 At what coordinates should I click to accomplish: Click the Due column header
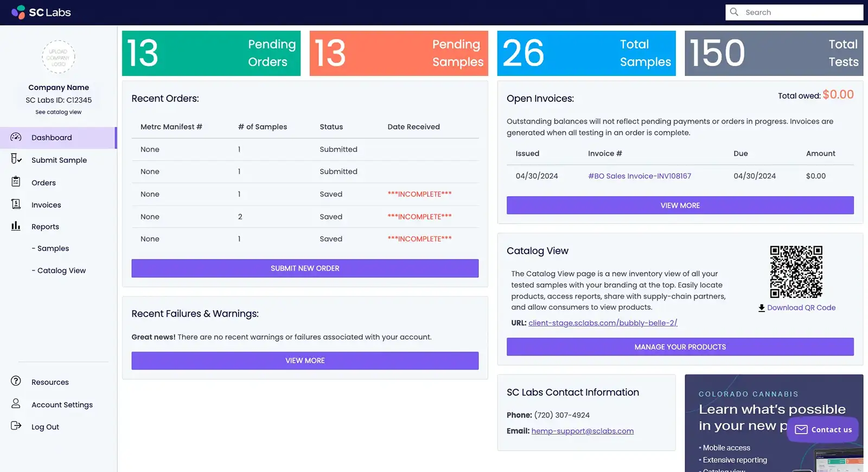[741, 154]
